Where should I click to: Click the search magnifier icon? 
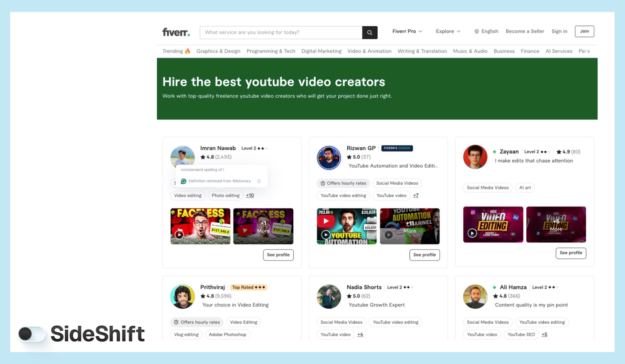click(x=370, y=32)
